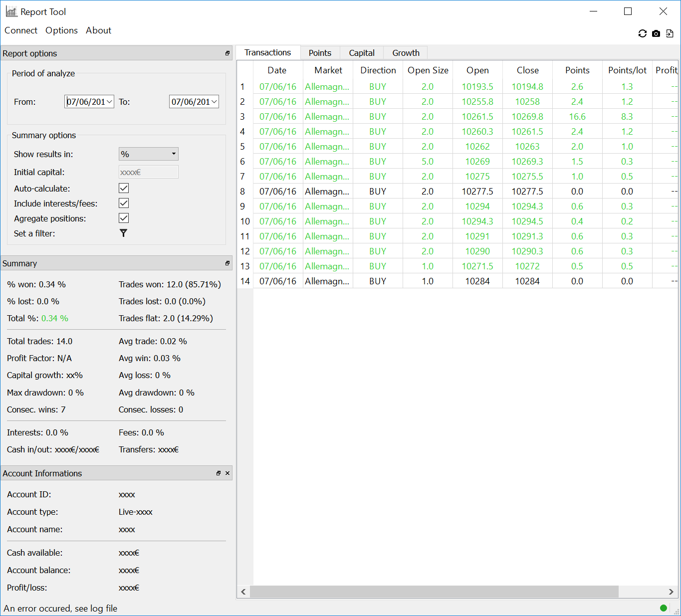Image resolution: width=681 pixels, height=616 pixels.
Task: Open the Growth tab
Action: point(406,53)
